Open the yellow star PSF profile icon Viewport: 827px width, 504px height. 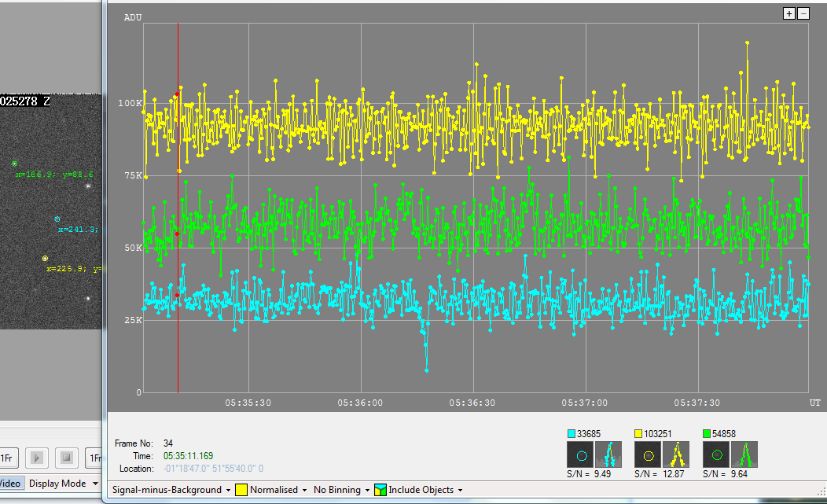[x=676, y=454]
